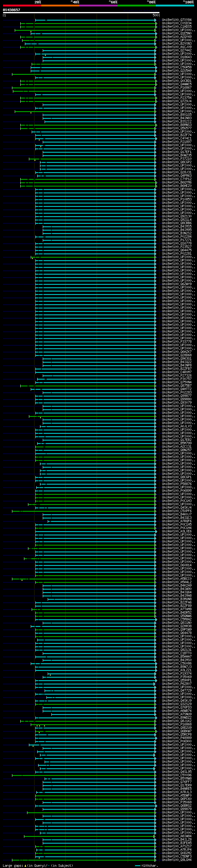Screen dimensions: 197x868
Task: Select UniRef100_Q7Z9J4 in hit list
Action: [177, 101]
